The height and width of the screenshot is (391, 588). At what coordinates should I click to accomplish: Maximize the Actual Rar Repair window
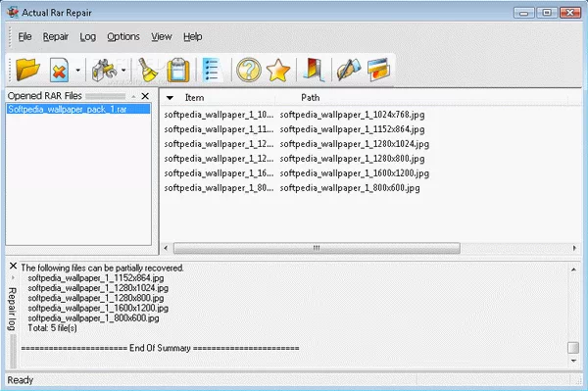(547, 13)
